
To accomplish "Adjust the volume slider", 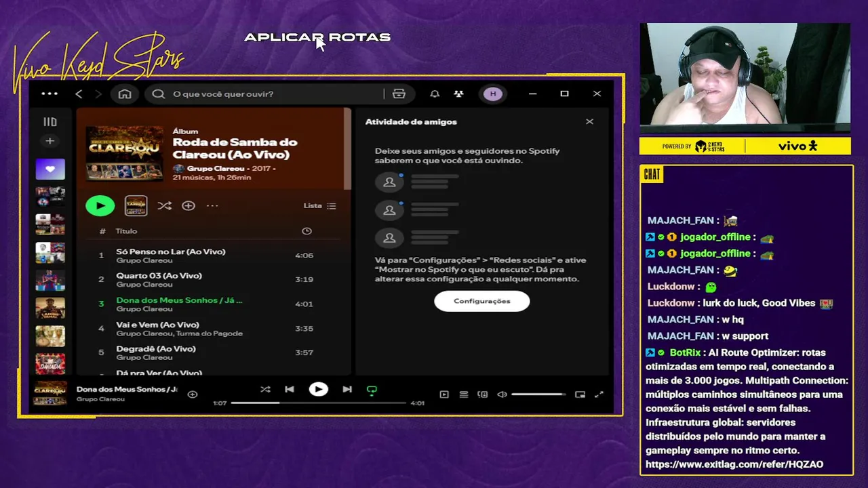I will click(539, 394).
